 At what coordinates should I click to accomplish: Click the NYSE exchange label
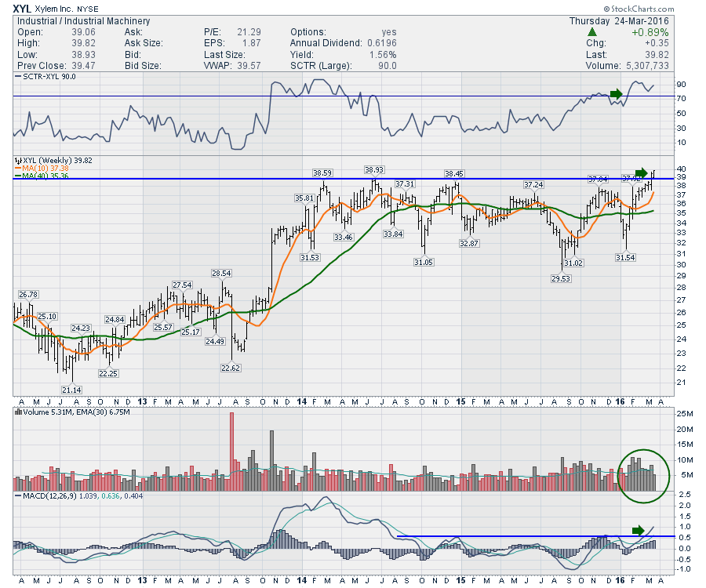coord(87,9)
